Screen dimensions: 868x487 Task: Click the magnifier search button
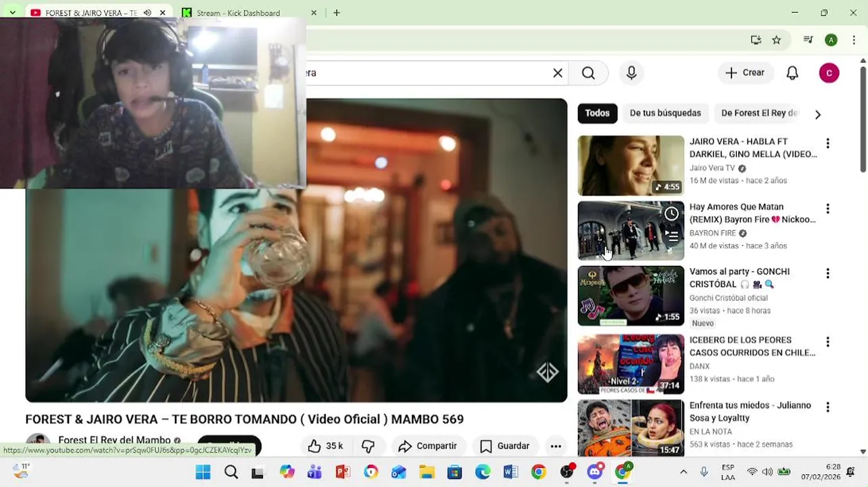point(588,73)
